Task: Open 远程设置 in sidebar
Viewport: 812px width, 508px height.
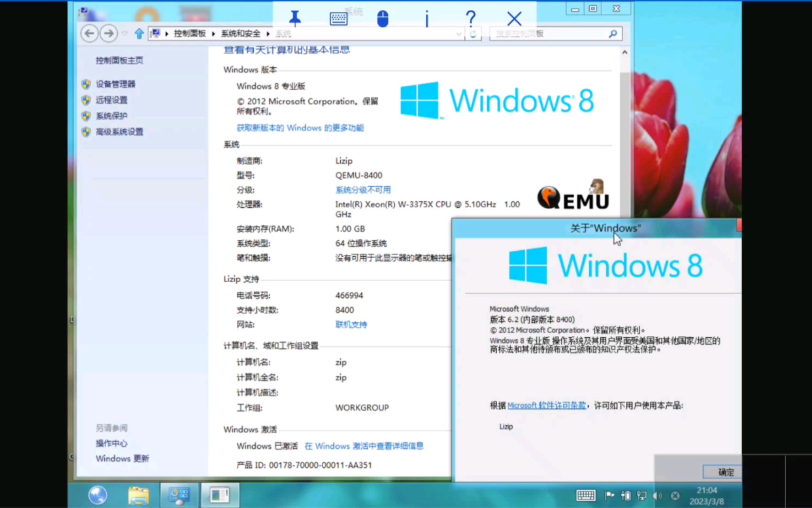Action: [x=111, y=100]
